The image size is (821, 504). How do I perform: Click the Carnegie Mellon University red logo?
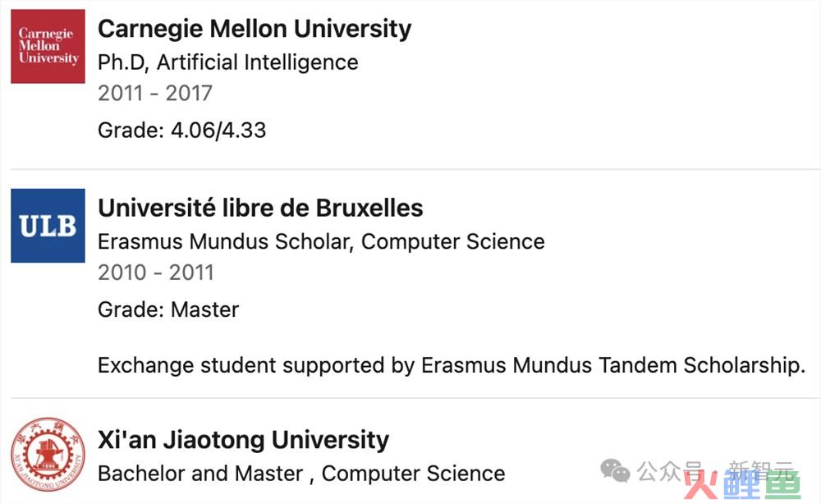point(48,46)
